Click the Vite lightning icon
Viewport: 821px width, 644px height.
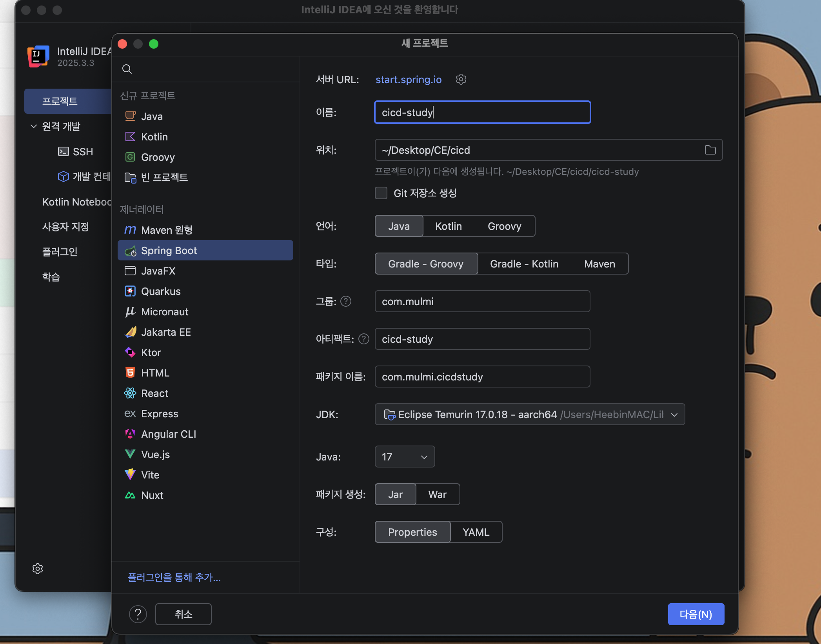coord(130,475)
